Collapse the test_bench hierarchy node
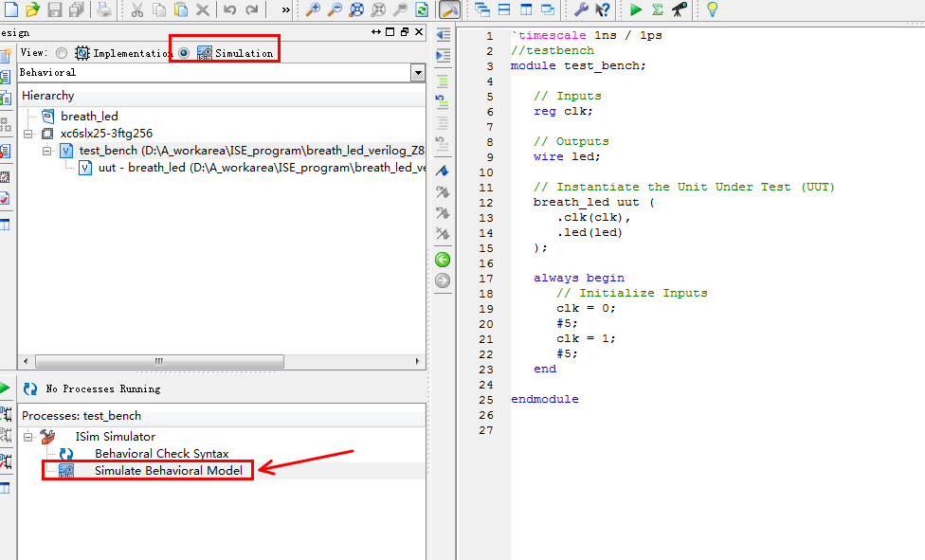 pos(46,151)
